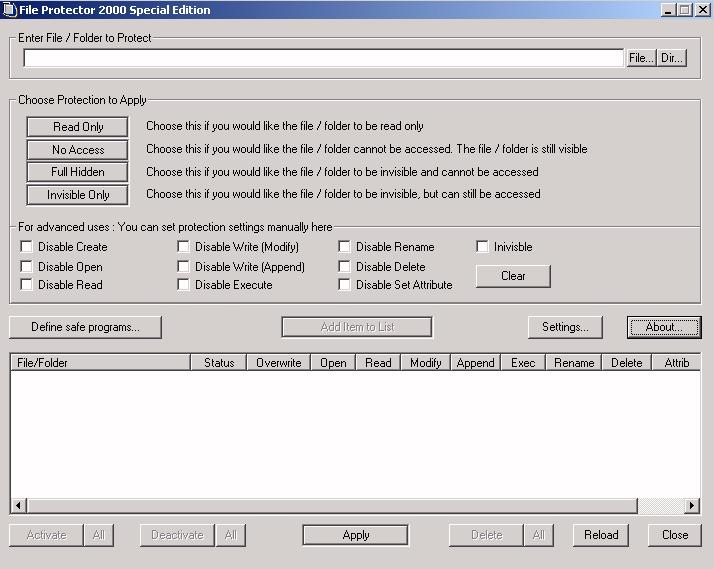Click the Status column header
The height and width of the screenshot is (569, 714).
(x=219, y=363)
